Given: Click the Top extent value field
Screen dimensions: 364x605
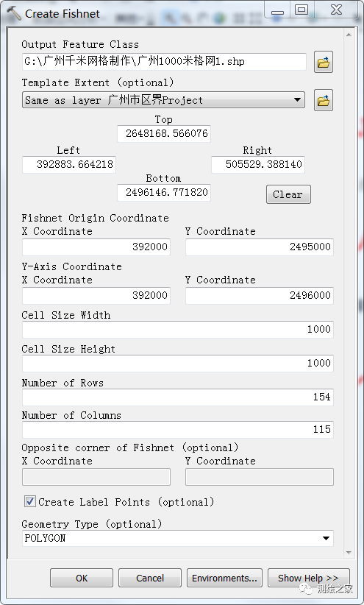Looking at the screenshot, I should pos(164,134).
